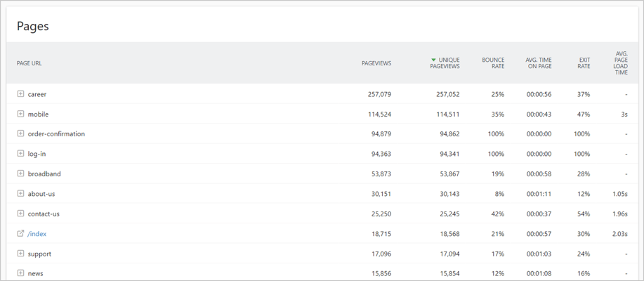Viewport: 644px width, 281px height.
Task: Sort by Avg. Time on Page header
Action: click(x=539, y=63)
